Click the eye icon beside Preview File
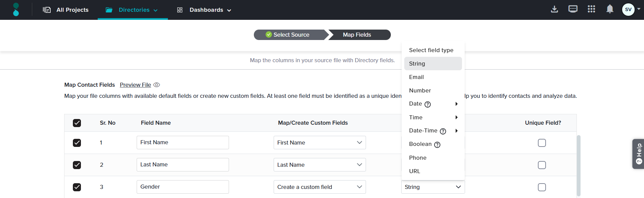 156,85
